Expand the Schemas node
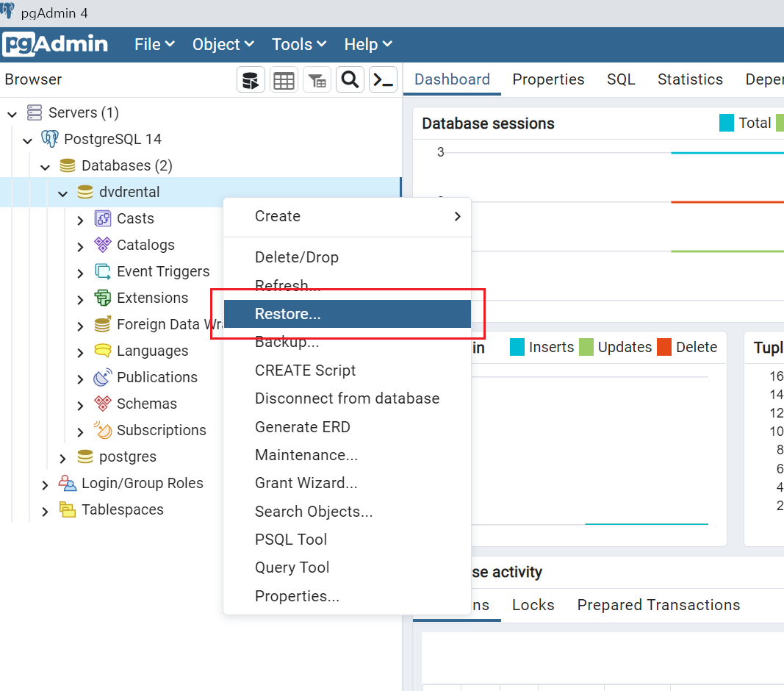Image resolution: width=784 pixels, height=691 pixels. (x=80, y=405)
